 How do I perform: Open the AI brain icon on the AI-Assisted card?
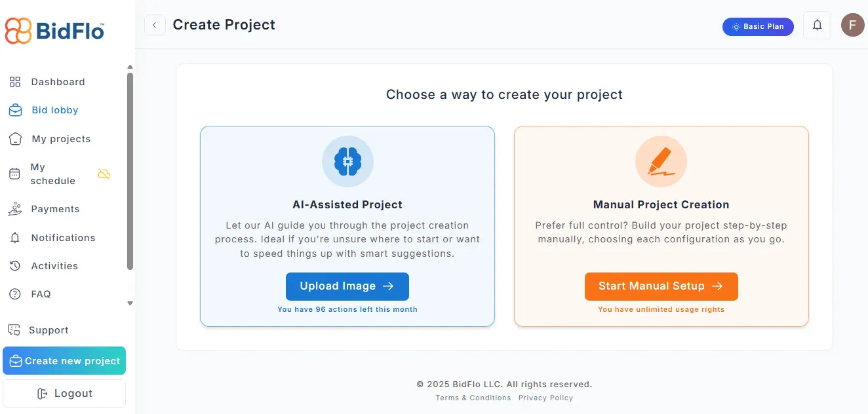pyautogui.click(x=347, y=161)
